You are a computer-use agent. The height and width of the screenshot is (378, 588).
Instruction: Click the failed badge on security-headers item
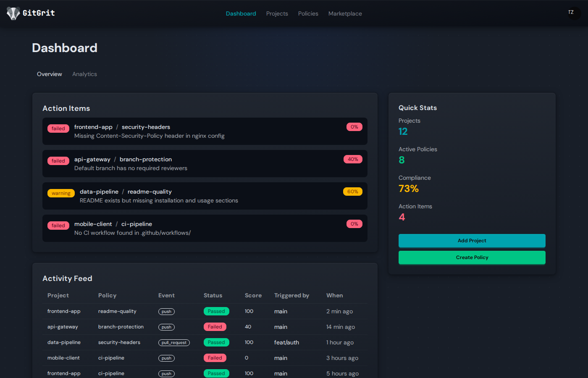tap(58, 129)
